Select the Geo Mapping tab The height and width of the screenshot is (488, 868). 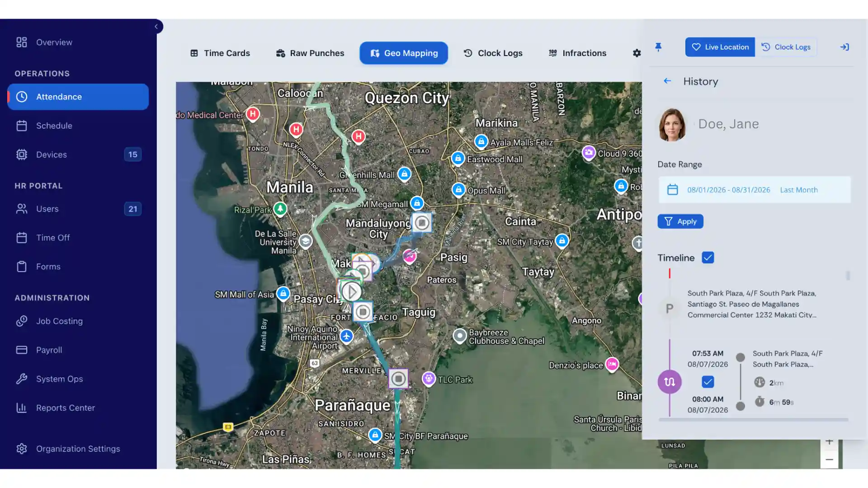[404, 53]
